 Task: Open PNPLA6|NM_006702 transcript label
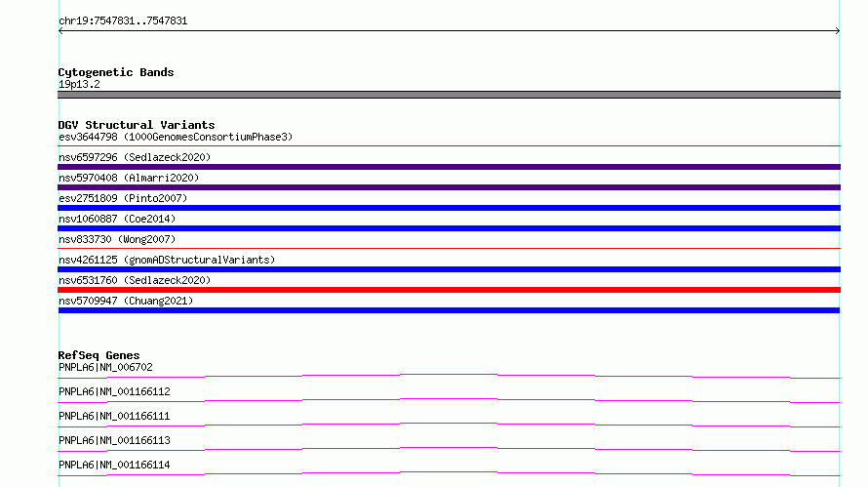point(105,367)
